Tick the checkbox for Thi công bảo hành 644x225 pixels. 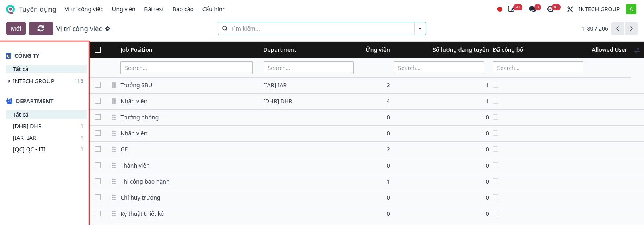tap(98, 181)
